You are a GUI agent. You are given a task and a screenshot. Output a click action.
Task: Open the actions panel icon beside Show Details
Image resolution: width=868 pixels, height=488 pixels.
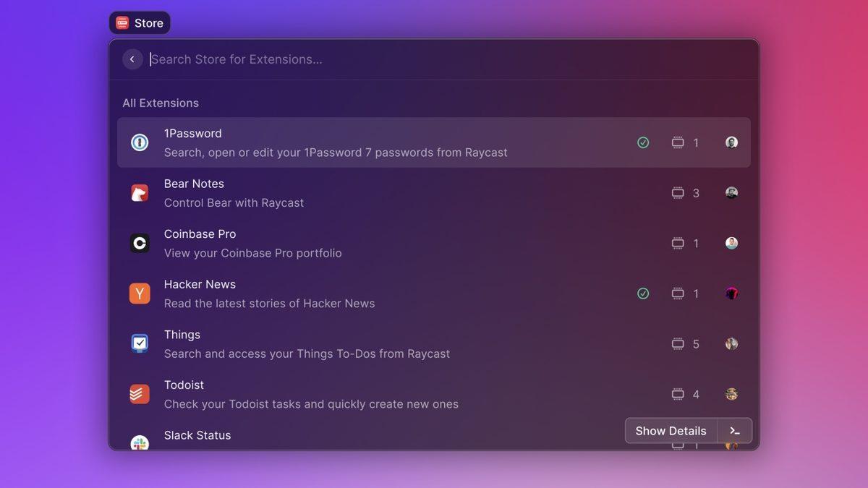735,430
